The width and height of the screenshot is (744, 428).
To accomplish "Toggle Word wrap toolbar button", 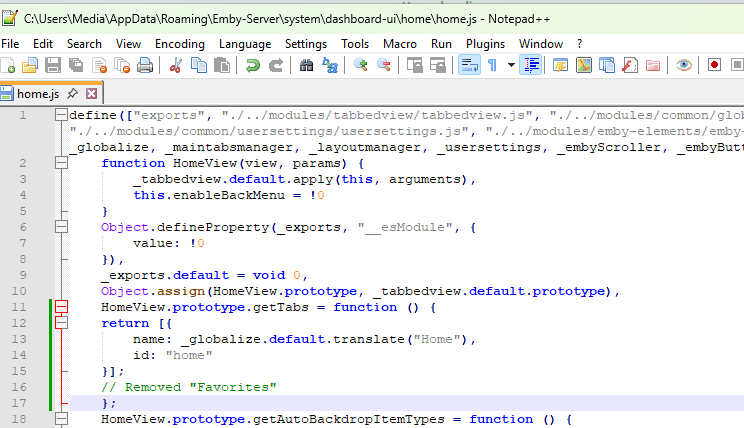I will point(469,65).
